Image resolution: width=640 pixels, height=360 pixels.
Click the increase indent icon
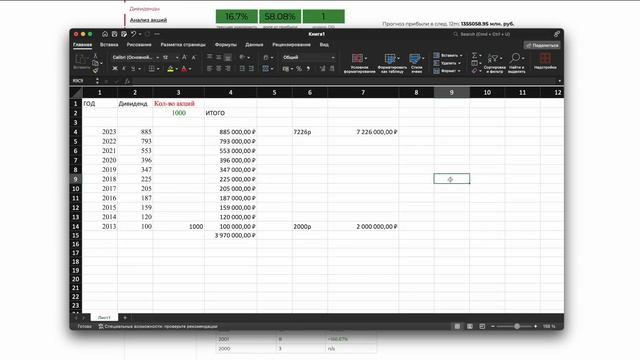tap(251, 69)
